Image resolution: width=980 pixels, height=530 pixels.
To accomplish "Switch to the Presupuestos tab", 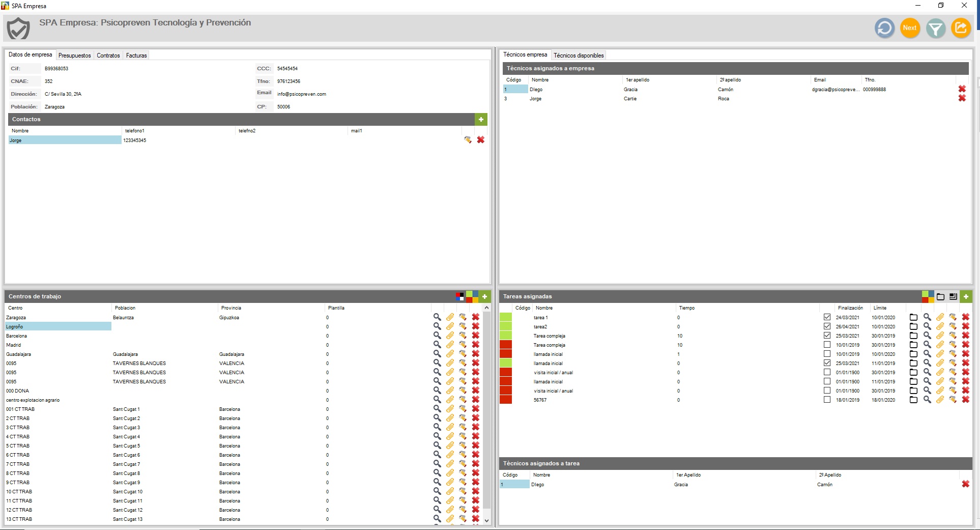I will coord(74,55).
